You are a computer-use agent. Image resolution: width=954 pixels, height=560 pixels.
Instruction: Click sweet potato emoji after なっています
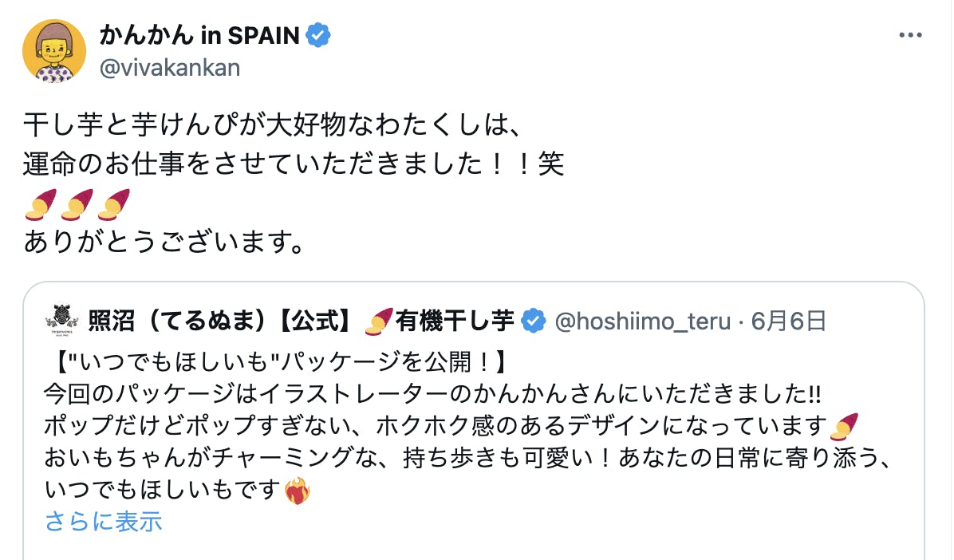pyautogui.click(x=843, y=426)
